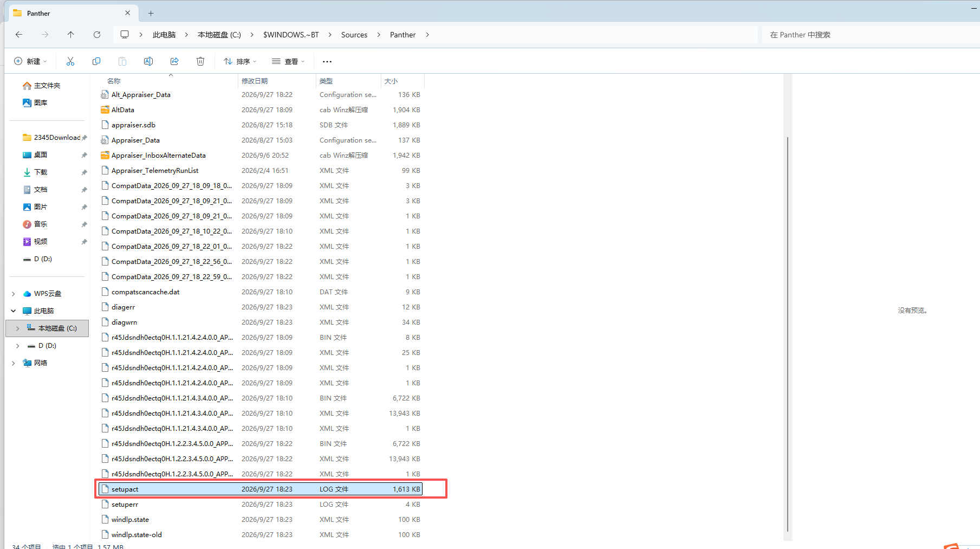Click 本地磁盘 (C:) in address breadcrumb

[x=219, y=35]
